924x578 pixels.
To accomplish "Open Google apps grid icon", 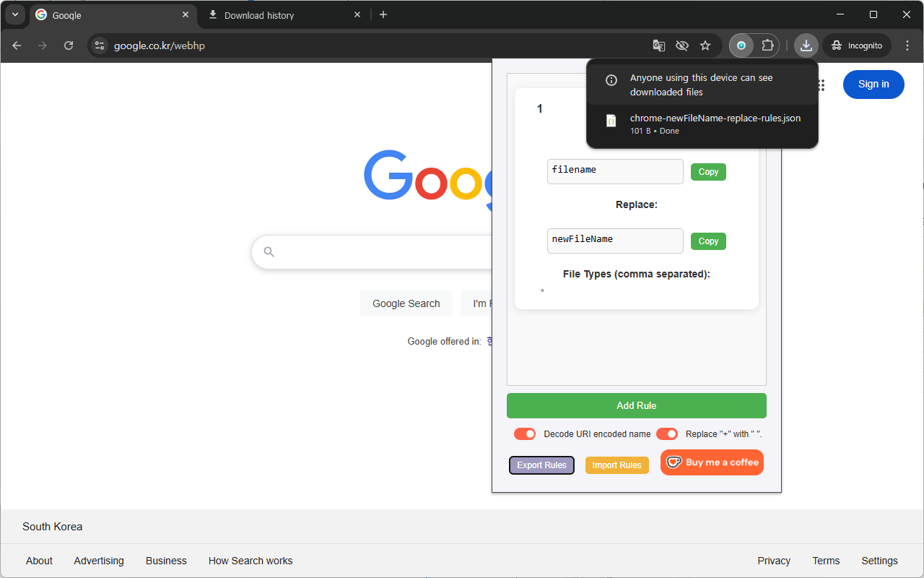I will click(821, 85).
